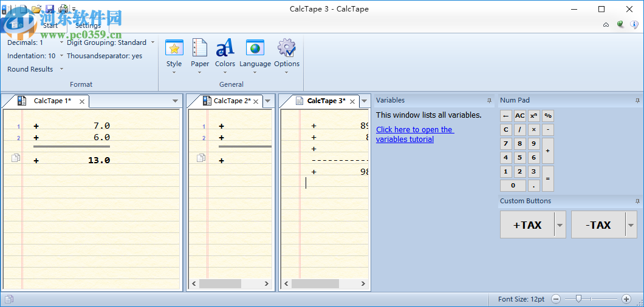Image resolution: width=644 pixels, height=307 pixels.
Task: Click the backspace arrow key on Num Pad
Action: (505, 116)
